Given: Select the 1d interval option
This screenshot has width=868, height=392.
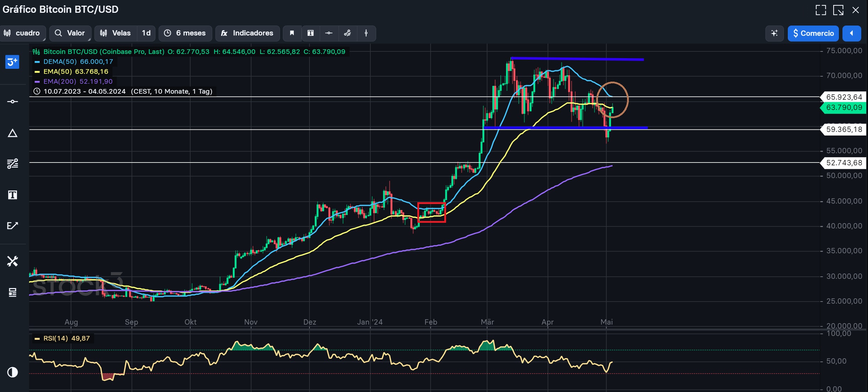Looking at the screenshot, I should (146, 33).
